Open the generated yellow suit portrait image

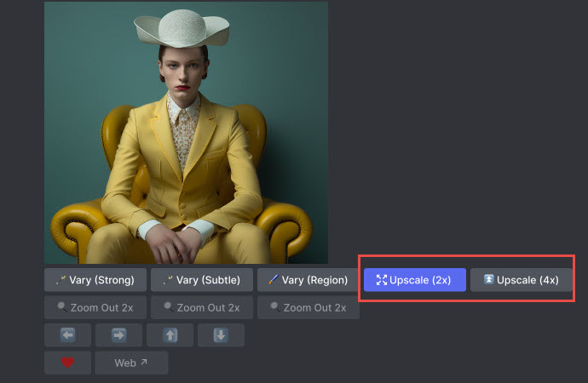(x=187, y=133)
